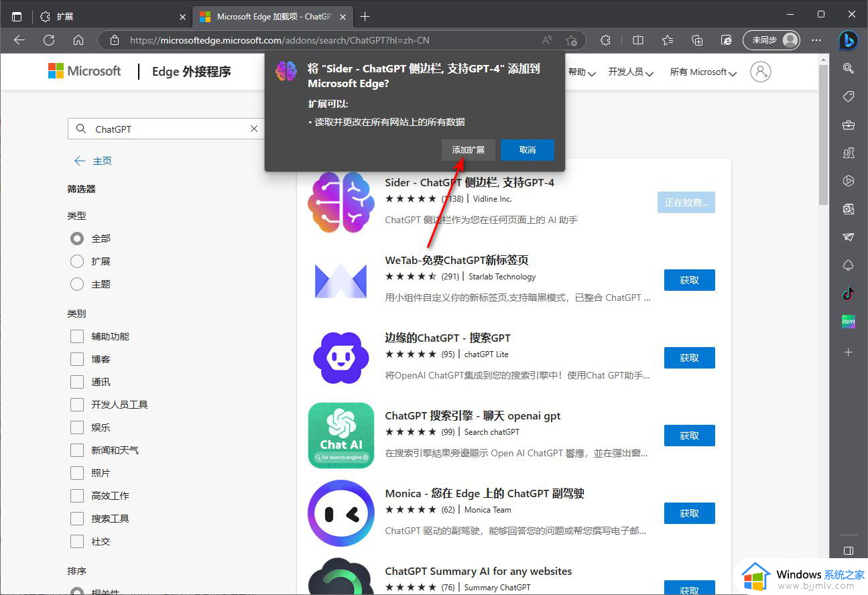Open the Settings and more ellipsis menu
Viewport: 868px width, 595px height.
[816, 40]
